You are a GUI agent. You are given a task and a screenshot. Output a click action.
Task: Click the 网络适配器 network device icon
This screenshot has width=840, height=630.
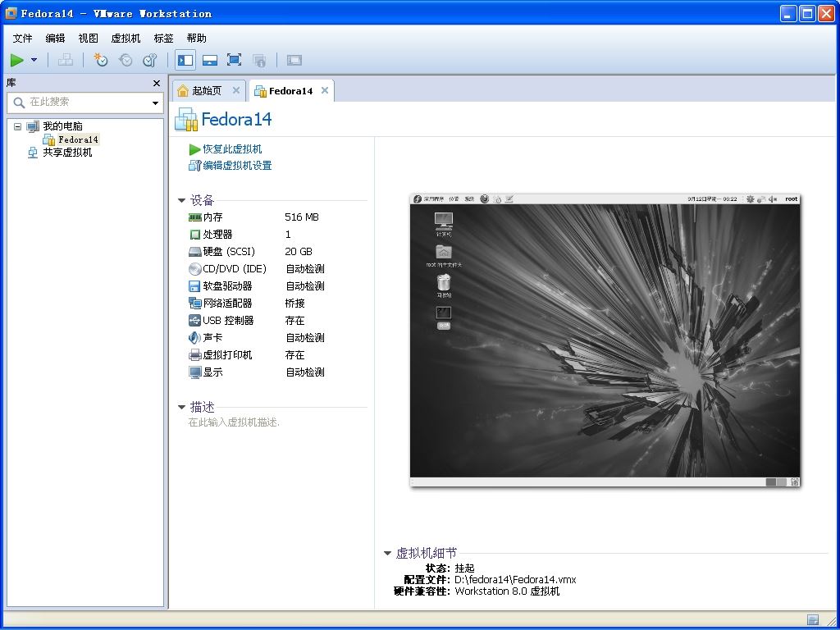coord(195,304)
